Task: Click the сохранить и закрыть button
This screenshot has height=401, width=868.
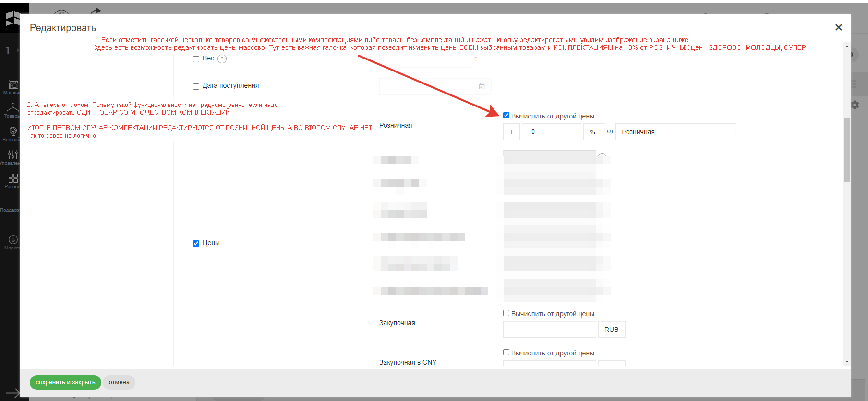Action: point(65,382)
